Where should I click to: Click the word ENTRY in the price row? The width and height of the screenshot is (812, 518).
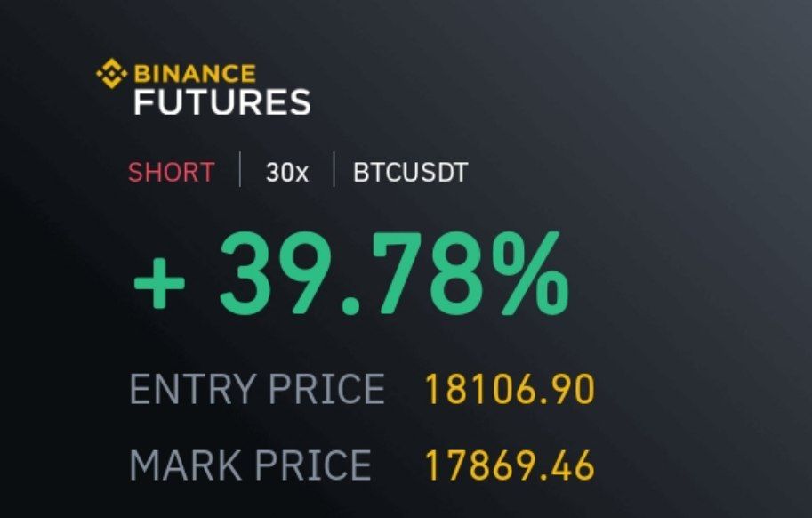point(192,388)
